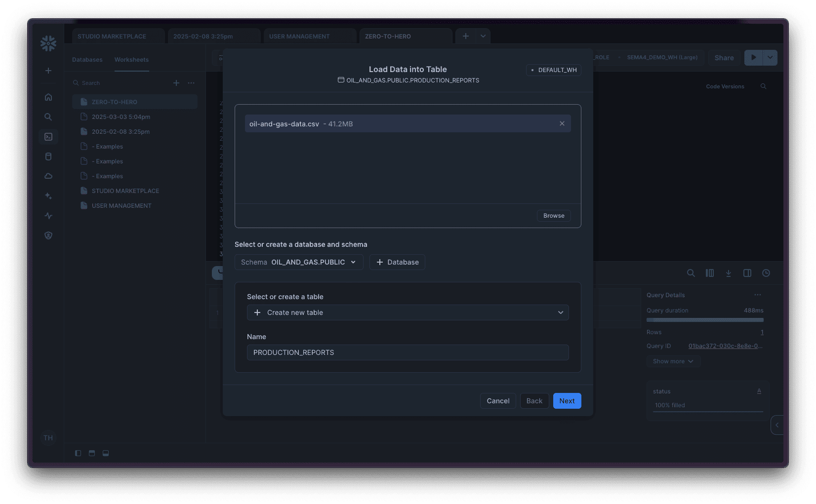Viewport: 816px width, 504px height.
Task: Click the activity monitor icon in sidebar
Action: (x=48, y=216)
